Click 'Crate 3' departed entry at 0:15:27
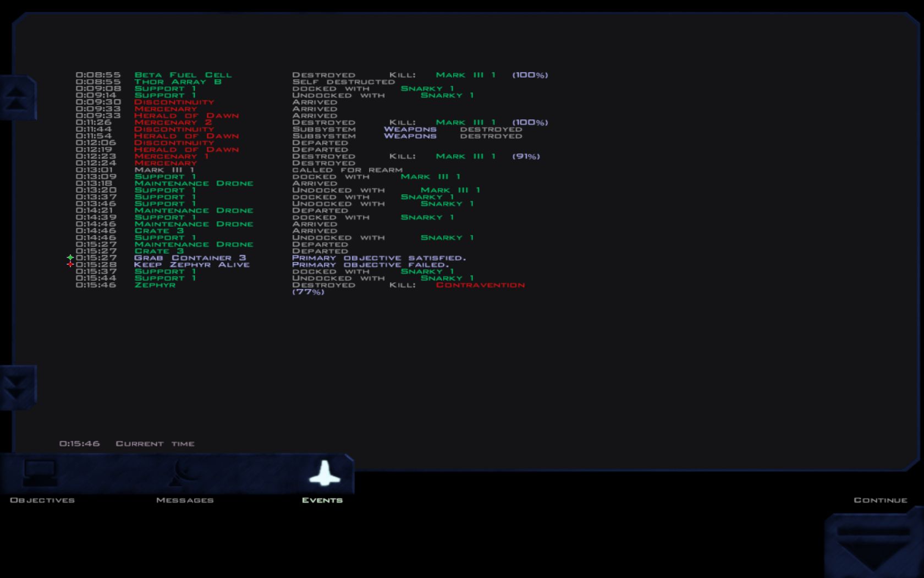 pos(159,251)
